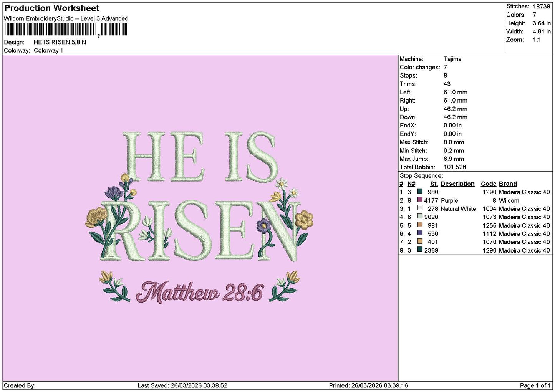Click the Down value 46.2 mm
555x392 pixels.
coord(456,117)
